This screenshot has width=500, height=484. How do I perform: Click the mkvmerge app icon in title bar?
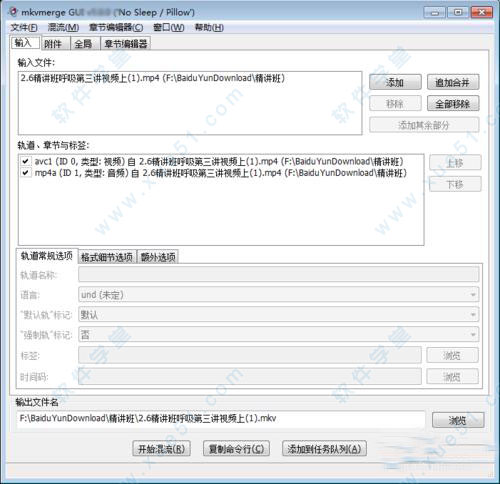point(13,12)
